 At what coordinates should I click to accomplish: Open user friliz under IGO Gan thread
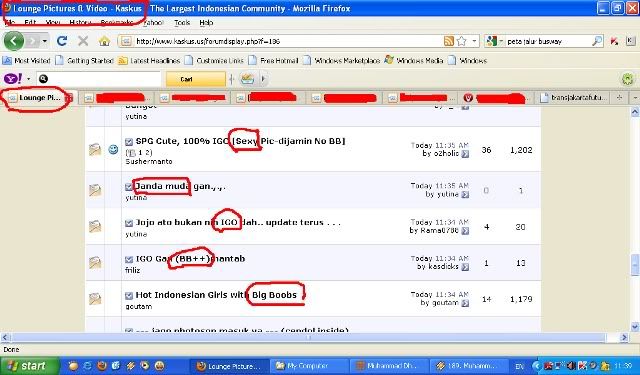[x=133, y=270]
